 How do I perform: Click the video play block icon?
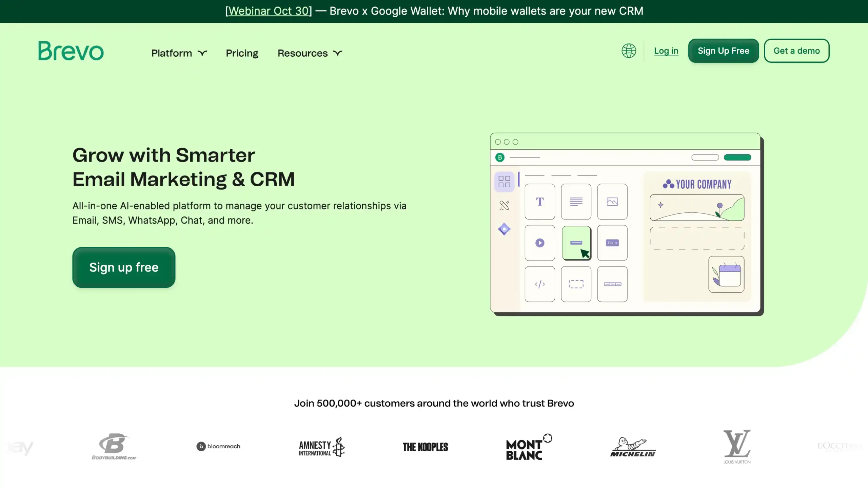[x=540, y=243]
